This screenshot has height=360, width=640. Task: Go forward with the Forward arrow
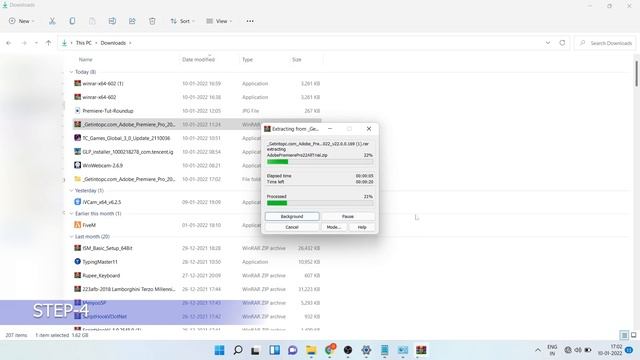coord(24,43)
